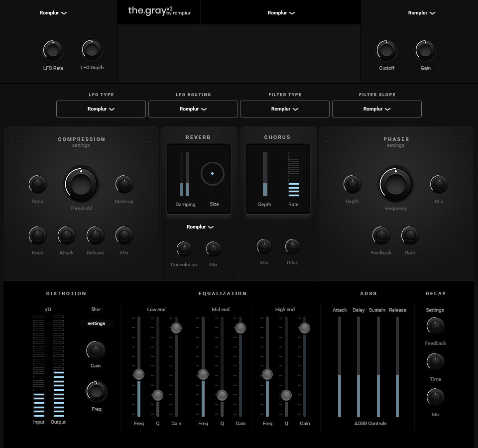Click the Chorus Rate segmented meter
The image size is (478, 448).
tap(294, 174)
